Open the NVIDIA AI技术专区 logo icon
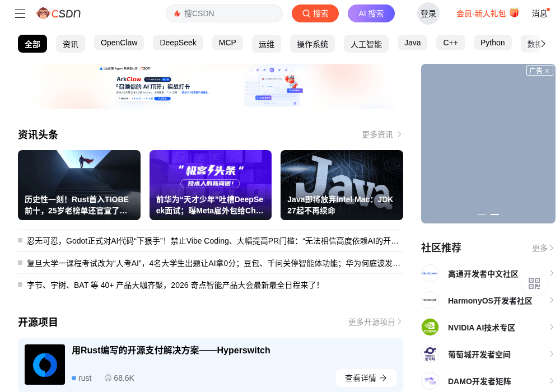560x392 pixels. [x=430, y=328]
